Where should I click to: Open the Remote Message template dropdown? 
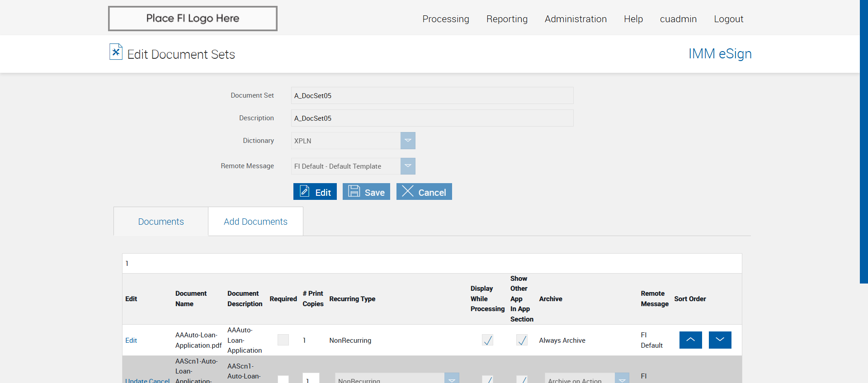[407, 166]
